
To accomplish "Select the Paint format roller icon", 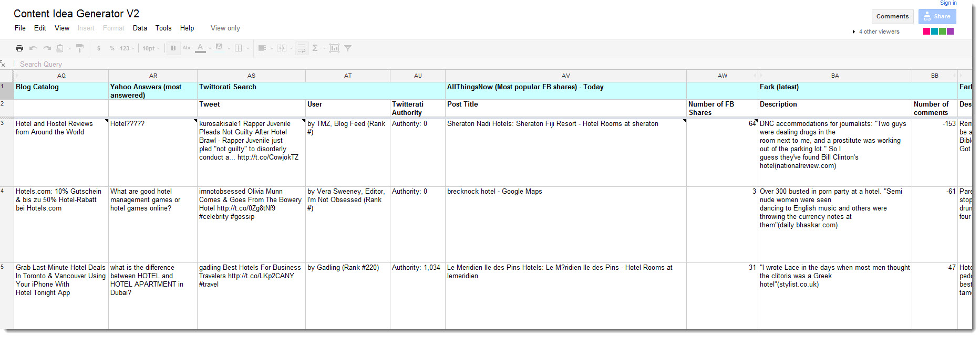I will 80,48.
